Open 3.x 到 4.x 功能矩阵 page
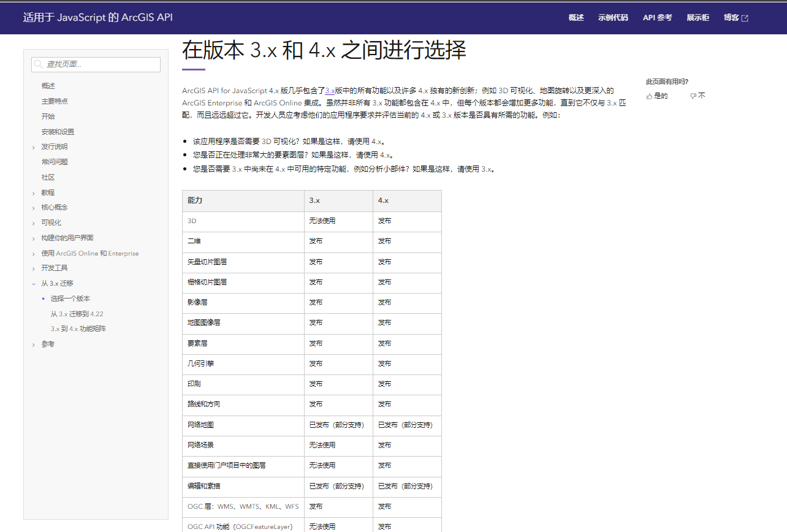Viewport: 787px width, 532px height. [78, 329]
